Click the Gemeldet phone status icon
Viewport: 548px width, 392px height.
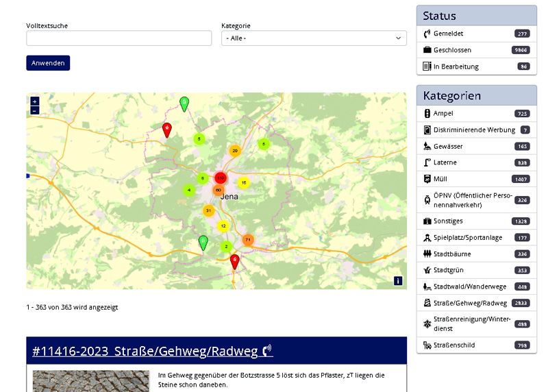click(x=427, y=34)
